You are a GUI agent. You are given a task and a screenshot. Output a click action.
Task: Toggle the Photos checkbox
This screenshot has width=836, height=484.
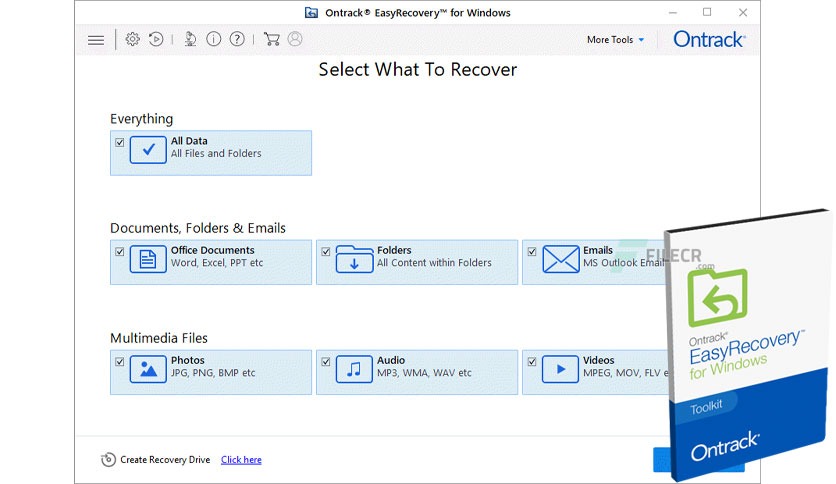point(119,361)
